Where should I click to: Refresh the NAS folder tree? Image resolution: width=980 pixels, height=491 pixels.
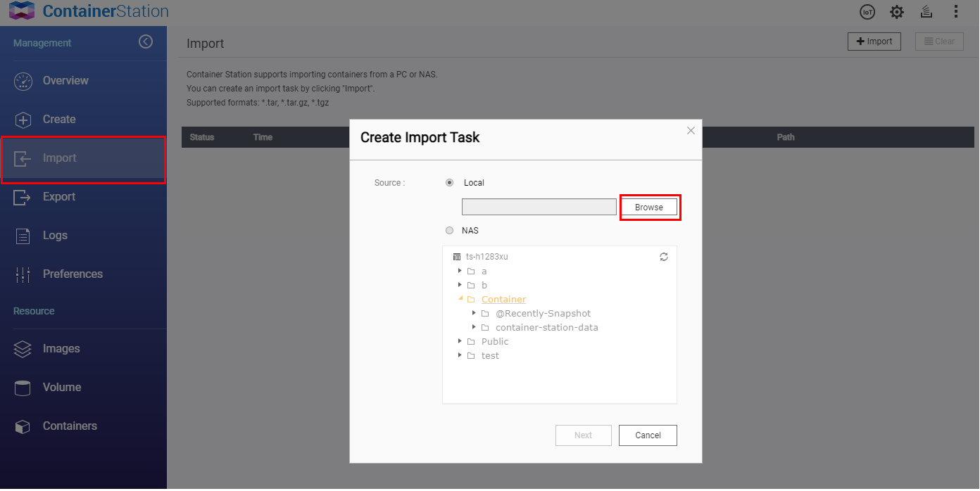tap(664, 257)
